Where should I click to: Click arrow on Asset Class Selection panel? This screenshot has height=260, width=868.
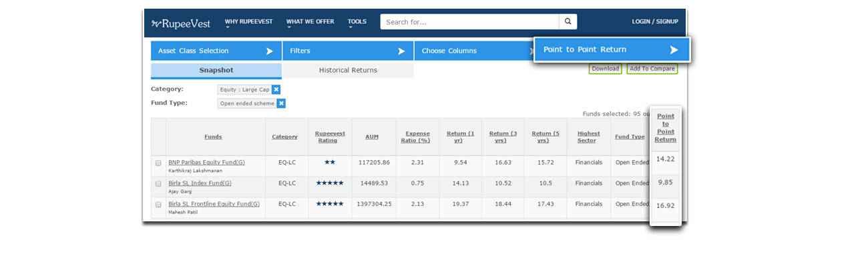click(x=270, y=51)
